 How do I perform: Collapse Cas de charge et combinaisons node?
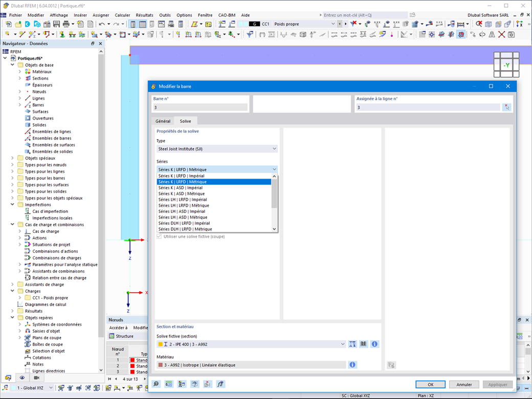point(13,225)
